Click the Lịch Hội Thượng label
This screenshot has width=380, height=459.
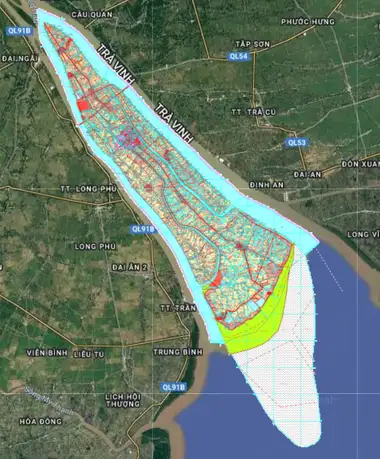(123, 400)
